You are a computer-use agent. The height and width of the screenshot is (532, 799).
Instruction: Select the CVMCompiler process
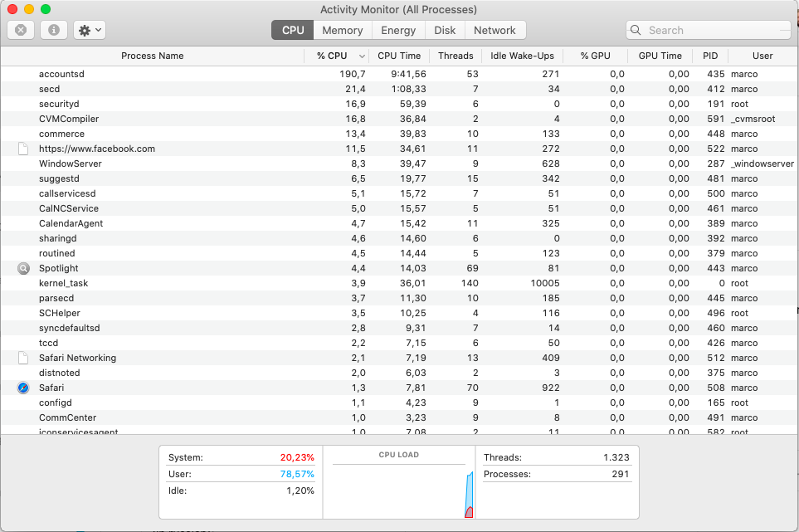(399, 119)
